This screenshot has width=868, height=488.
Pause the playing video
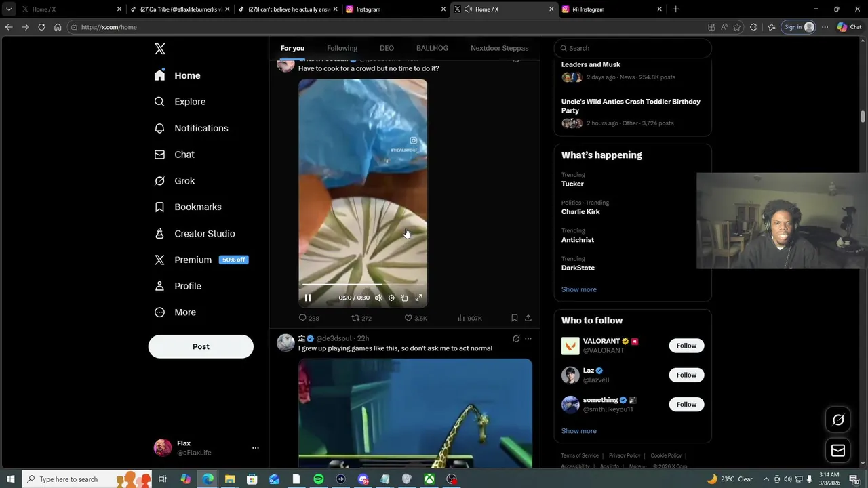tap(307, 298)
